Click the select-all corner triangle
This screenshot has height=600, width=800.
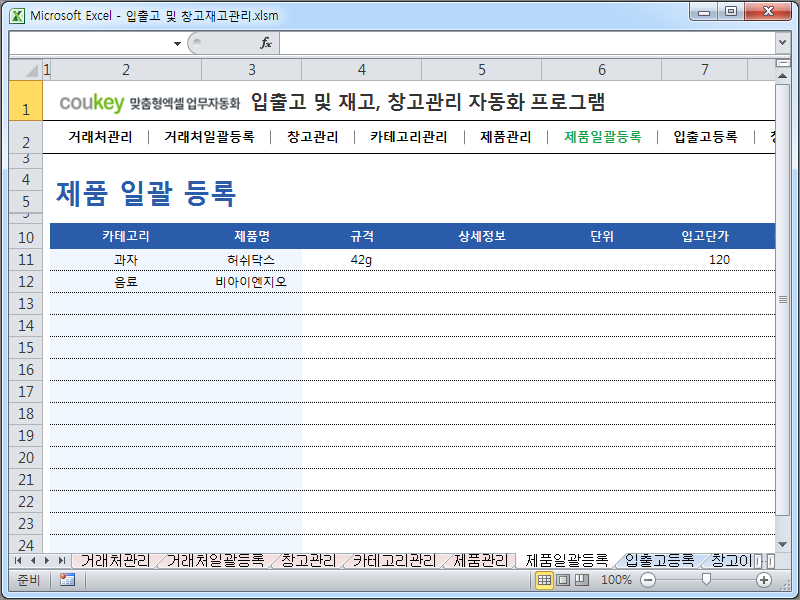26,69
